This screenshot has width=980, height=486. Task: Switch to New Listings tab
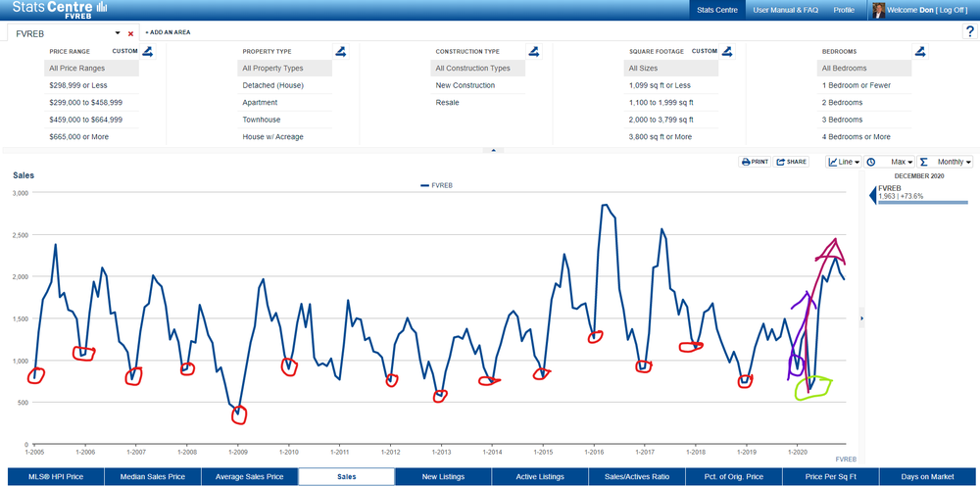pos(443,476)
